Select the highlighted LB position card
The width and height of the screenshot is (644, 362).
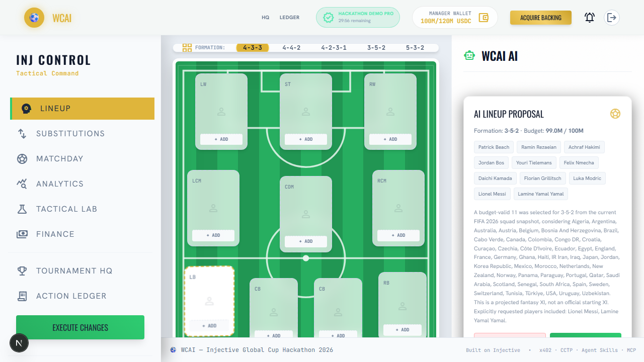(x=209, y=301)
